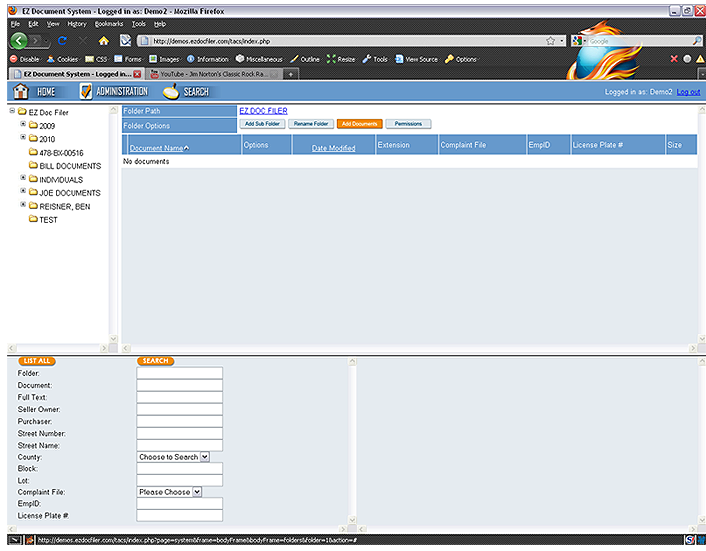Expand the REISNER, BEN folder
Viewport: 706px width, 551px height.
[x=23, y=204]
